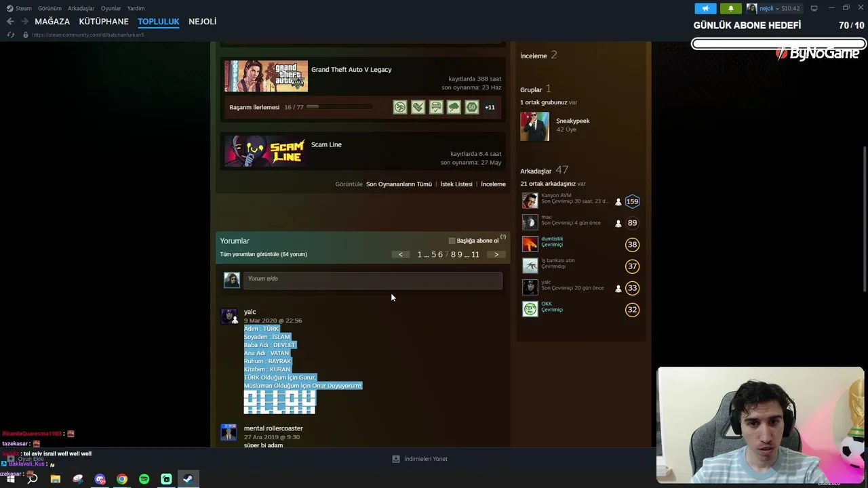Enter Big Picture mode via monitor icon
868x488 pixels.
click(x=814, y=8)
